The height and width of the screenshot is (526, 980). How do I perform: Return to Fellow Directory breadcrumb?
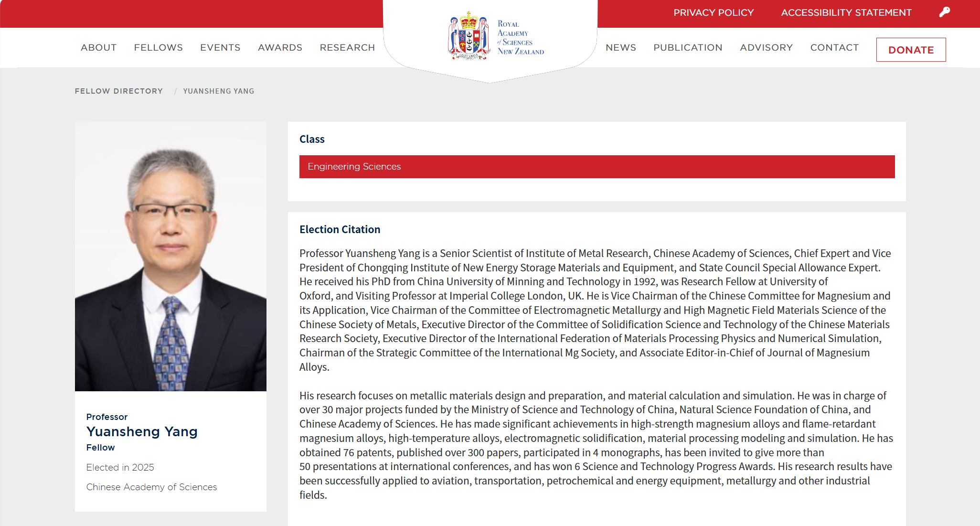[x=119, y=91]
